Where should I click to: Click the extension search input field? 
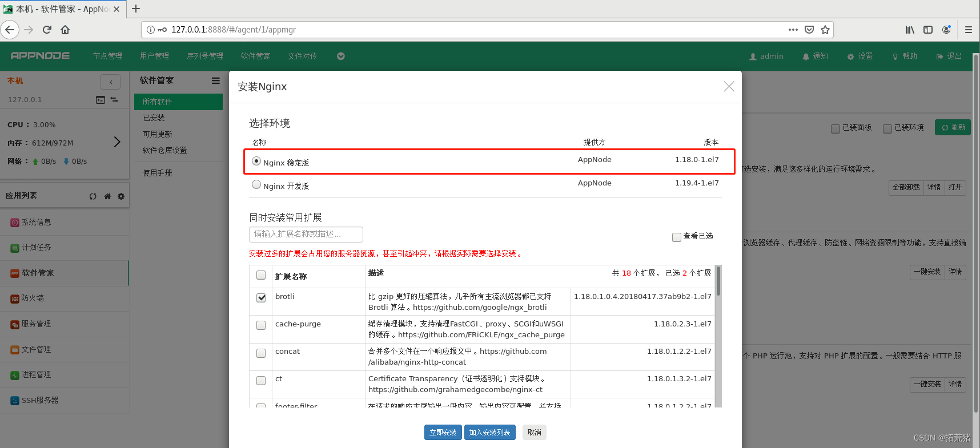306,235
